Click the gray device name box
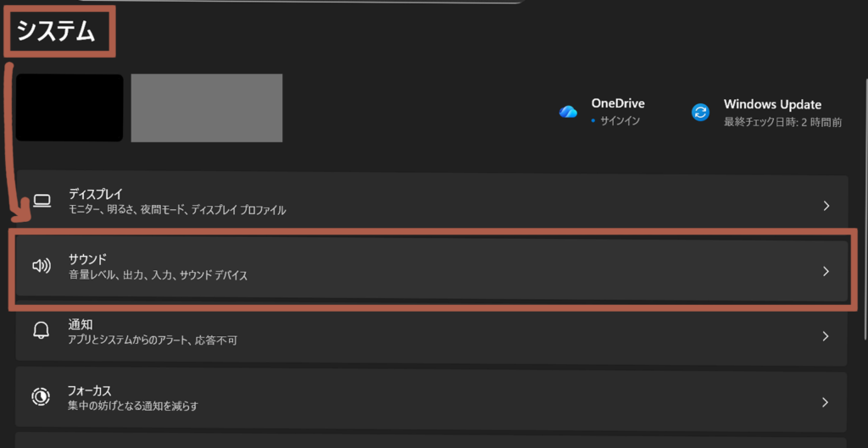Image resolution: width=868 pixels, height=448 pixels. pyautogui.click(x=207, y=108)
